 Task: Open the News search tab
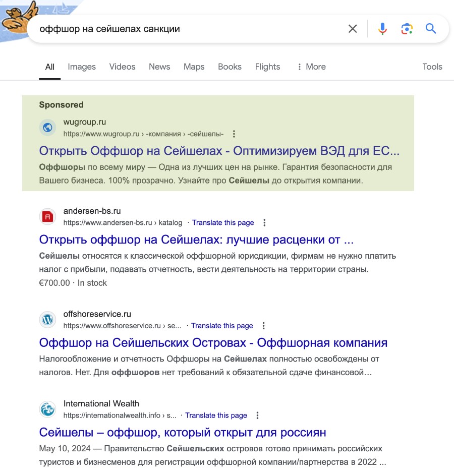[159, 67]
